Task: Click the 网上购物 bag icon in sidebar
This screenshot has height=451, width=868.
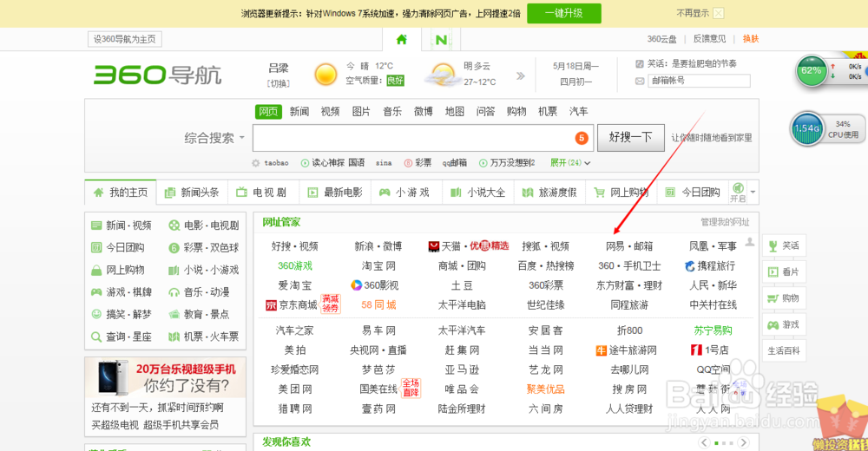Action: tap(96, 270)
